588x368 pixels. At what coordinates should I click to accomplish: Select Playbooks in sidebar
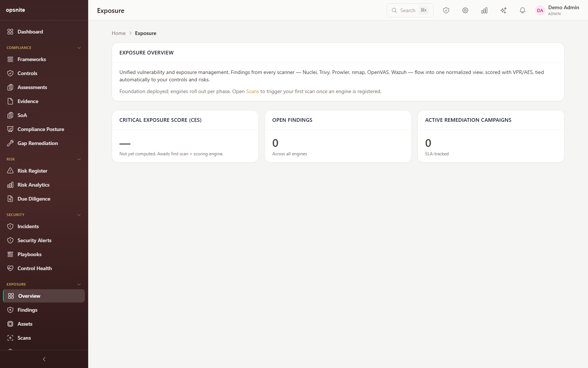tap(44, 254)
